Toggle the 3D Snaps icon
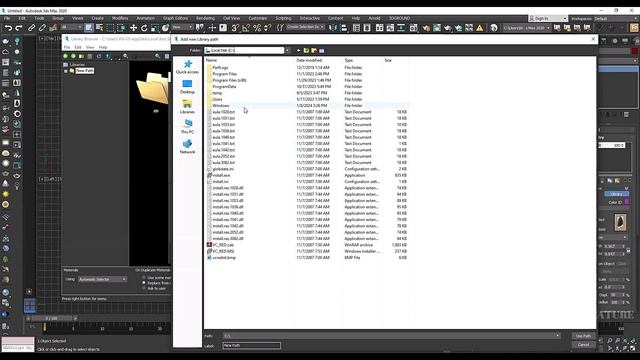 235,28
